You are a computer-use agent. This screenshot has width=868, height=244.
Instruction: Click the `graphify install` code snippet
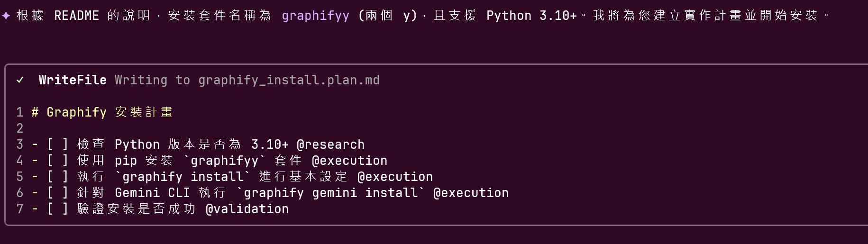183,177
